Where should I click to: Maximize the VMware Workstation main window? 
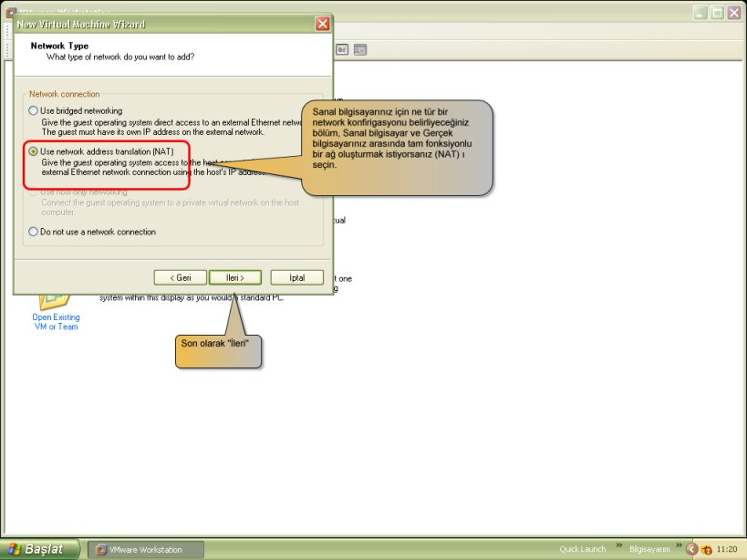pos(717,14)
